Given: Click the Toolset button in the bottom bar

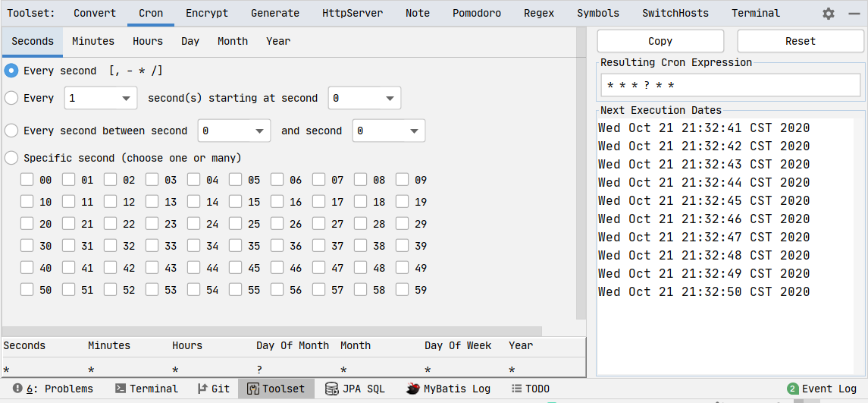Looking at the screenshot, I should point(276,389).
